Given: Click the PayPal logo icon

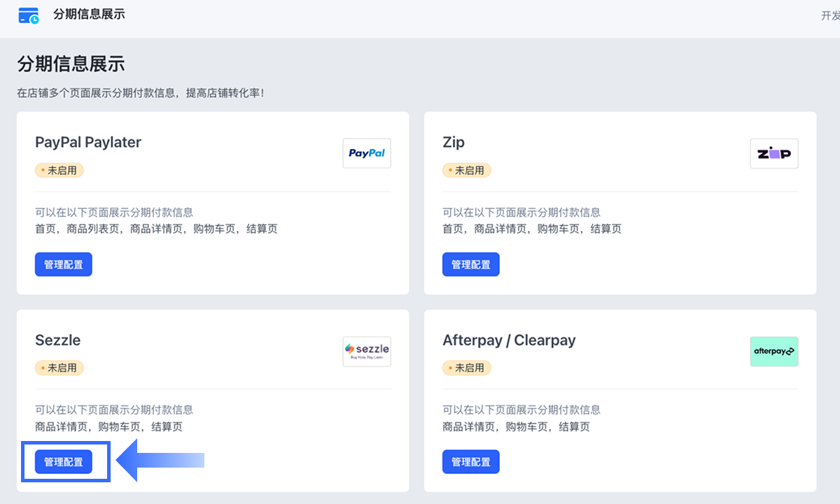Looking at the screenshot, I should 367,153.
